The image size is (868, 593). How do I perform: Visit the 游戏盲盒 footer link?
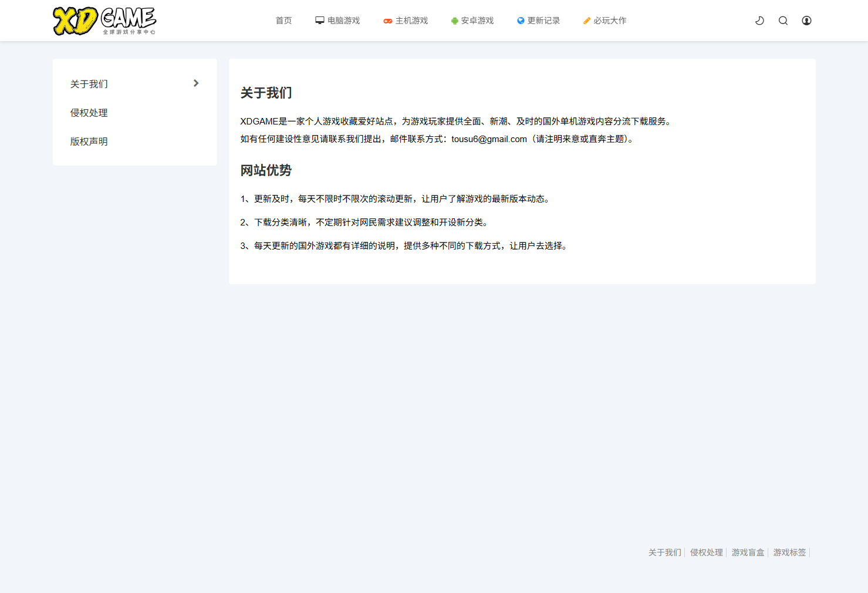[748, 552]
